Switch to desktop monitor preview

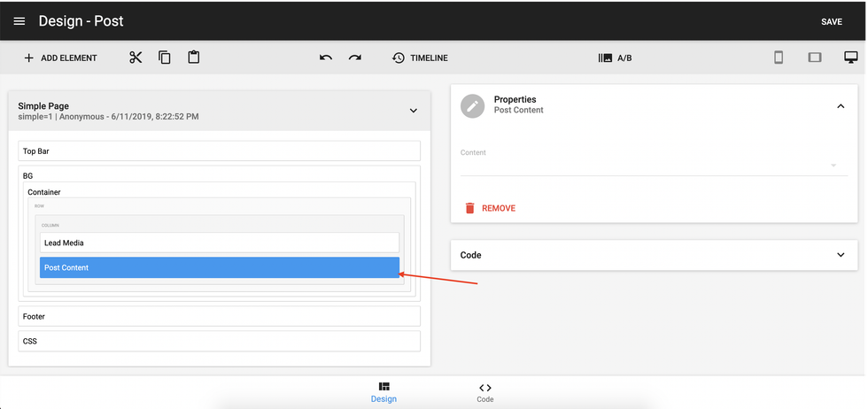coord(850,58)
